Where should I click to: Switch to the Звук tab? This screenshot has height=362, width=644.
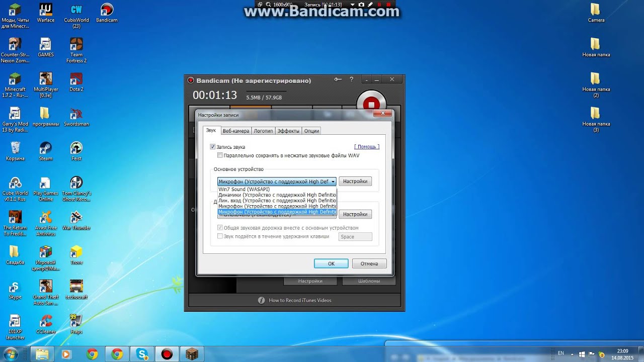pyautogui.click(x=211, y=130)
